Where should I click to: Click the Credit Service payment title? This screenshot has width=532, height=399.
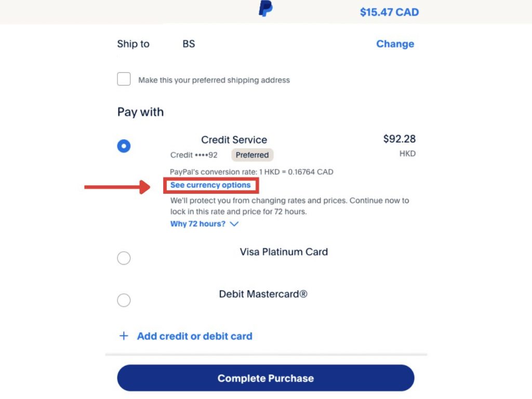[x=234, y=140]
